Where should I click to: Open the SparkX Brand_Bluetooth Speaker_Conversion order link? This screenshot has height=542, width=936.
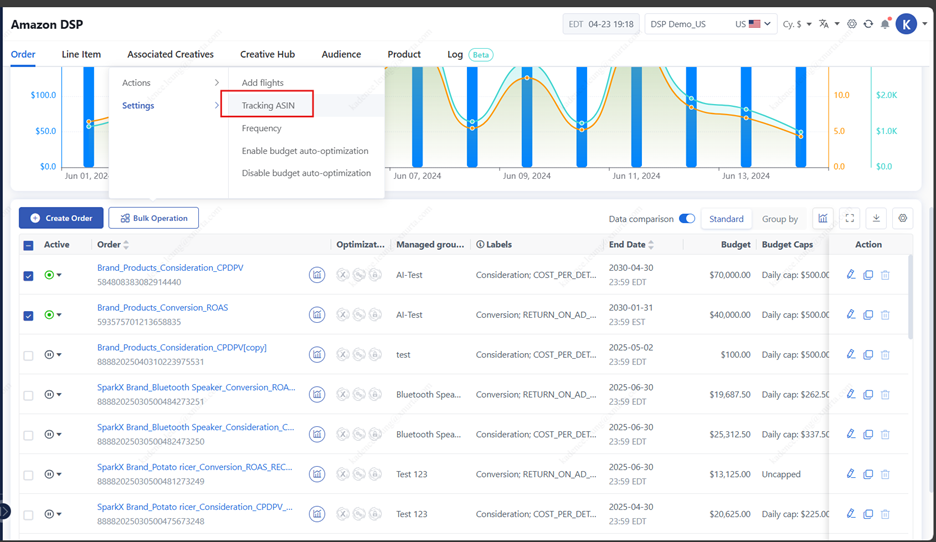[x=196, y=387]
